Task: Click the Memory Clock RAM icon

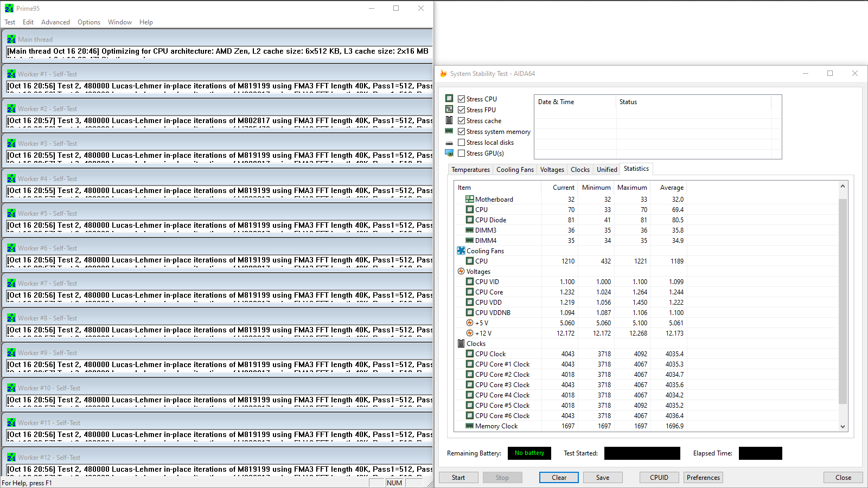Action: click(470, 426)
